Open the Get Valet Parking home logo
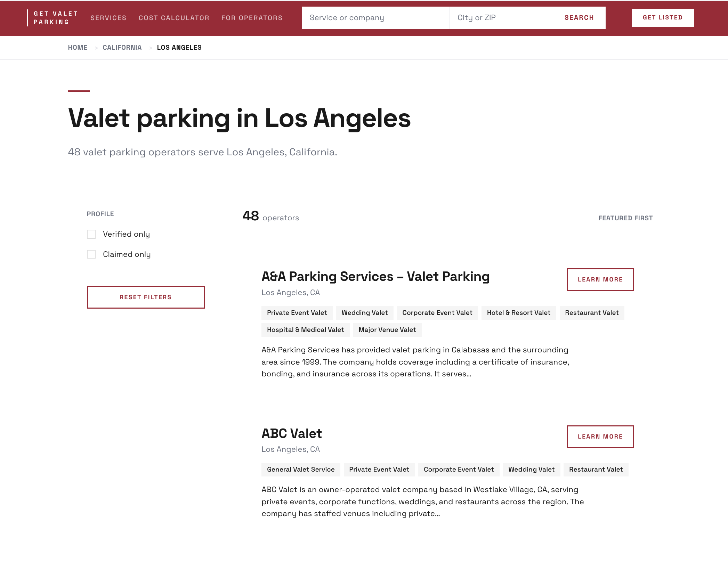Viewport: 728px width, 563px height. pos(52,18)
